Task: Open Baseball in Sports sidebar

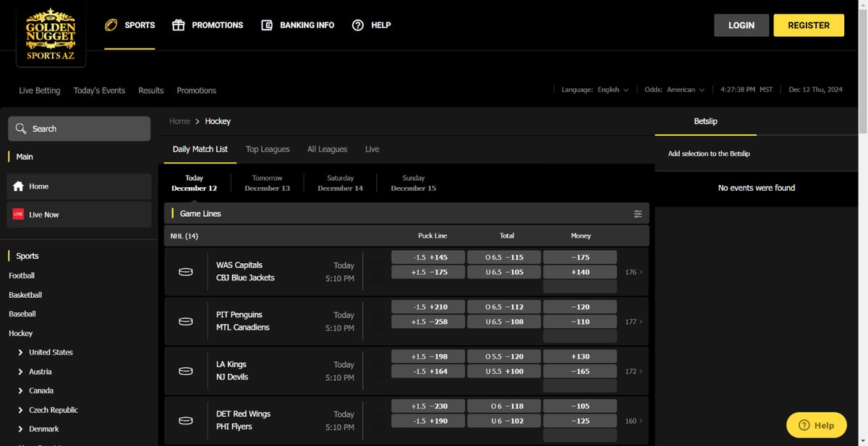Action: pyautogui.click(x=22, y=314)
